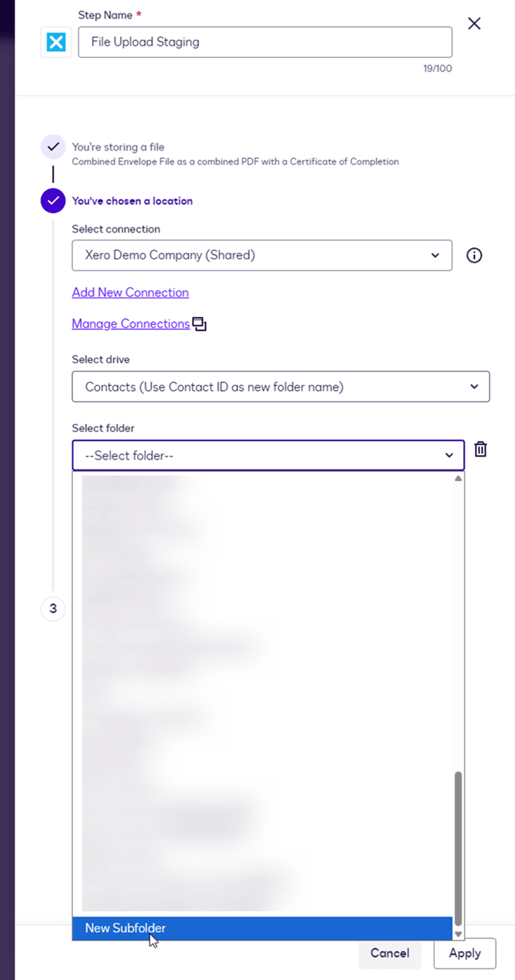The width and height of the screenshot is (515, 980).
Task: Click the external window icon beside Manage Connections
Action: [200, 324]
